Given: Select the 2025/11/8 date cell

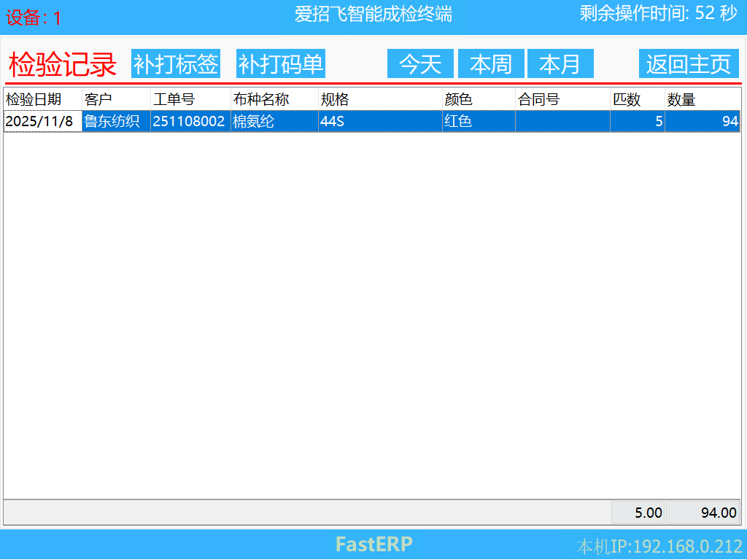Looking at the screenshot, I should [x=42, y=122].
